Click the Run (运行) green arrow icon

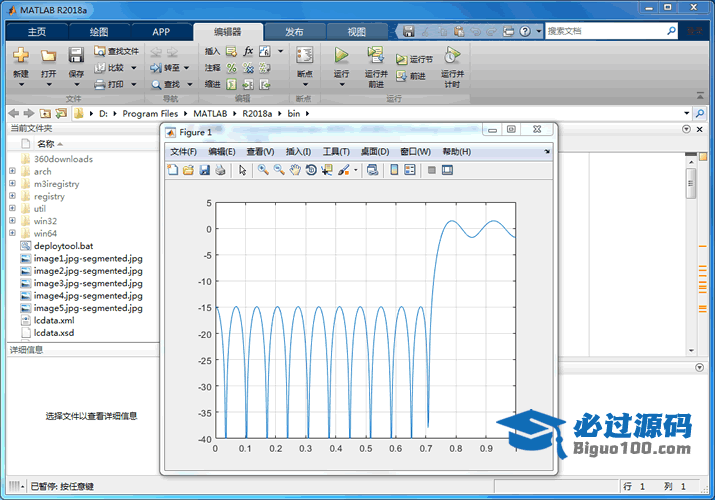pyautogui.click(x=342, y=55)
